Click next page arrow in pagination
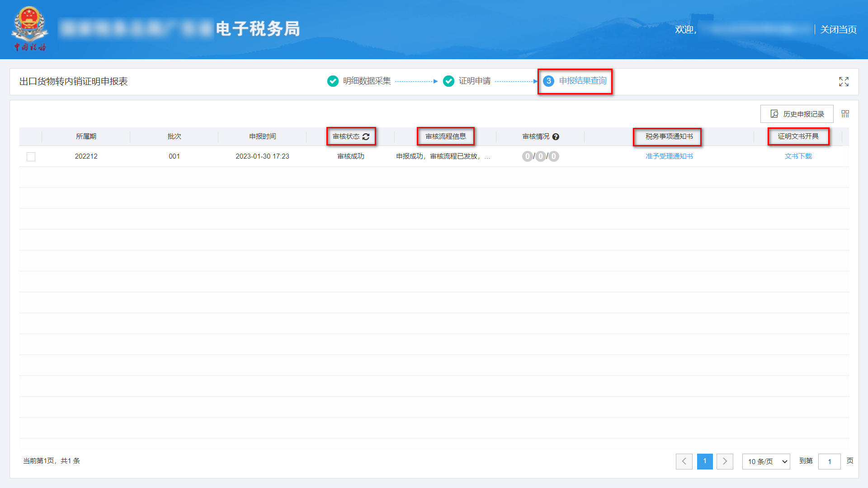The image size is (868, 488). click(725, 461)
